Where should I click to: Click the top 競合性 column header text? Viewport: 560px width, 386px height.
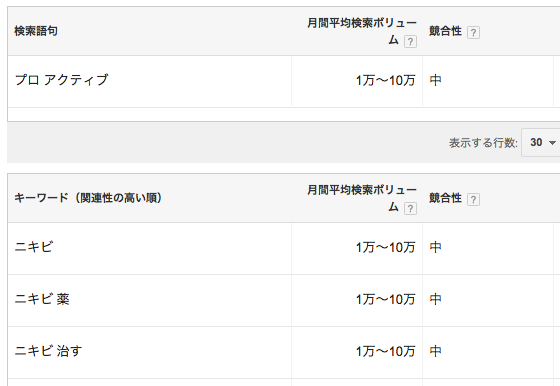click(x=445, y=31)
